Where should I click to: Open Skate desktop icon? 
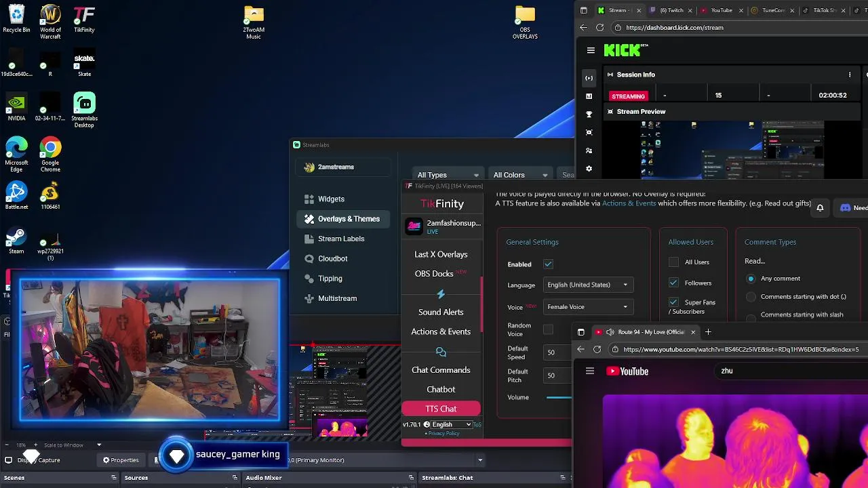coord(84,63)
